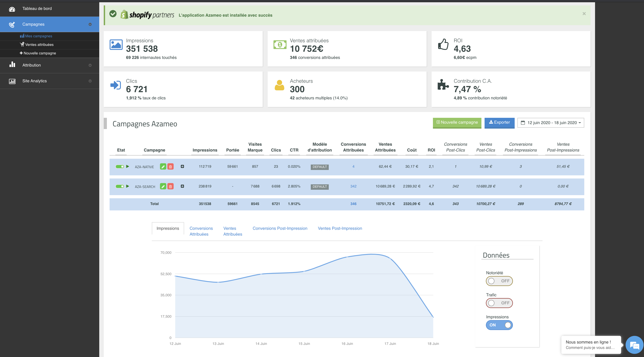Open the Tableau de bord dashboard icon

click(x=12, y=9)
